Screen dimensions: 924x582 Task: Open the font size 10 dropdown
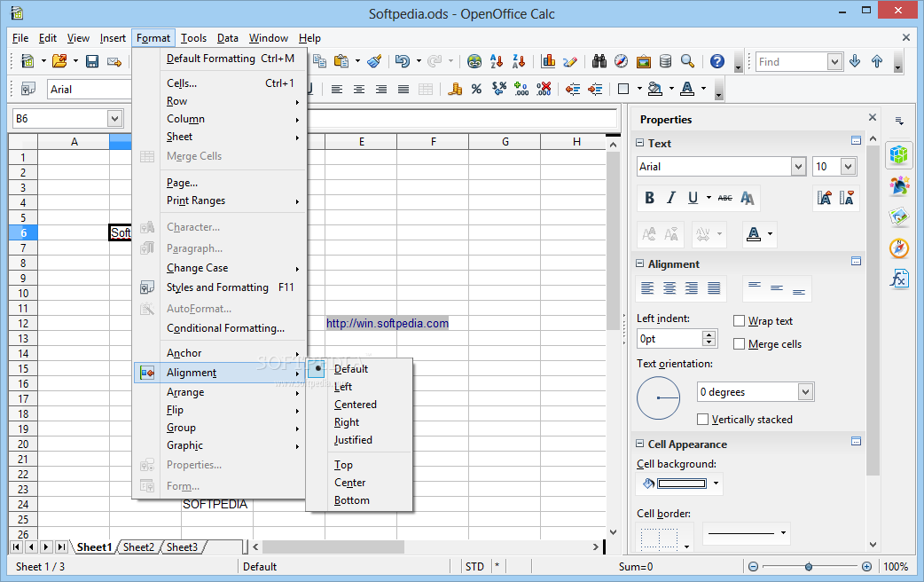coord(848,166)
